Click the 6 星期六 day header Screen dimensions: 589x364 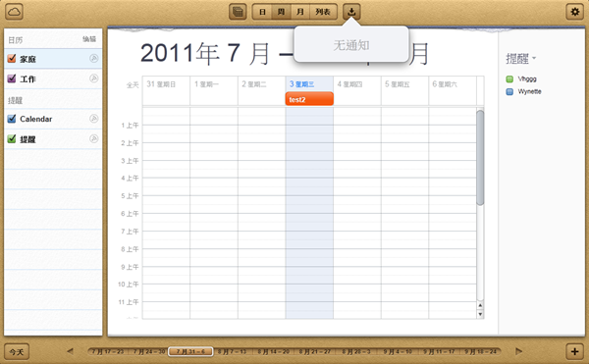click(x=445, y=84)
